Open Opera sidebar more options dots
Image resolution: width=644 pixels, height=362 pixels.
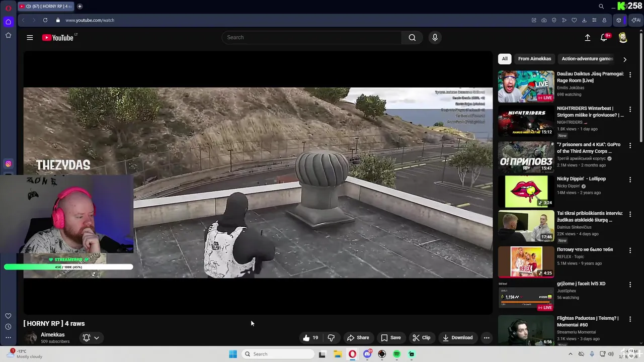tap(8, 338)
